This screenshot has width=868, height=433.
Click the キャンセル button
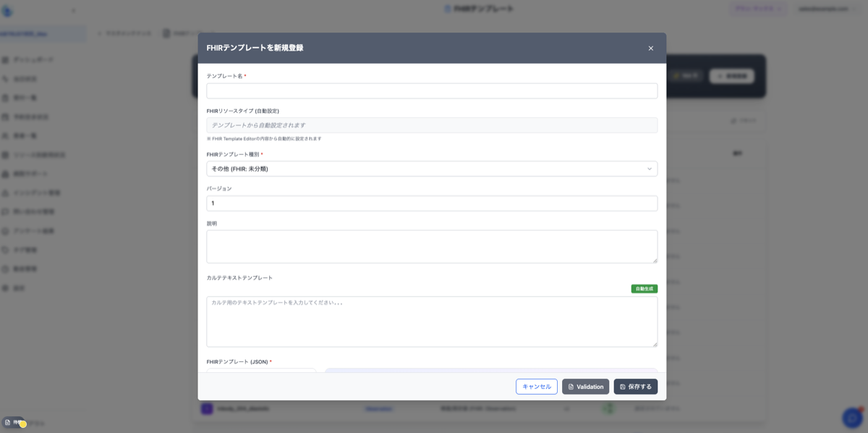(536, 387)
